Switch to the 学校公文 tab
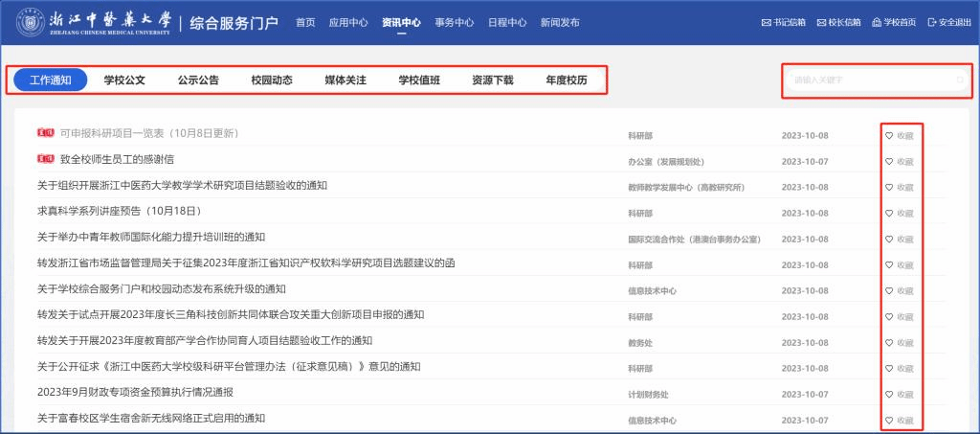The width and height of the screenshot is (980, 434). pyautogui.click(x=124, y=80)
